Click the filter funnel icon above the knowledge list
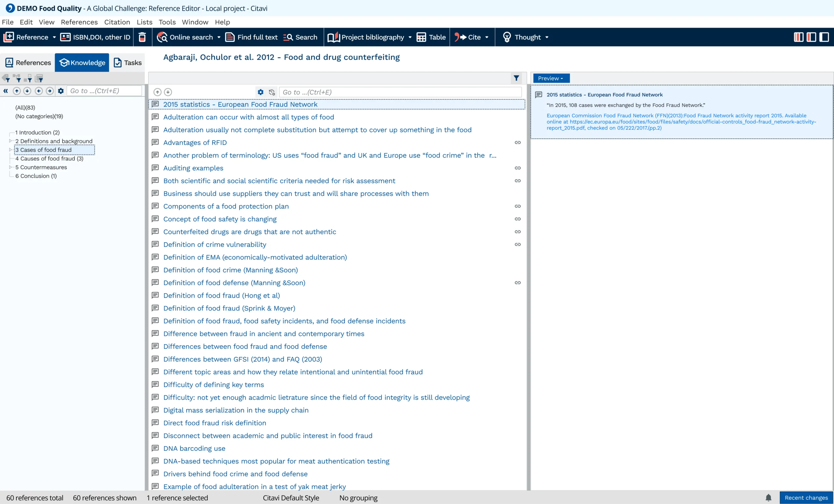 coord(516,78)
